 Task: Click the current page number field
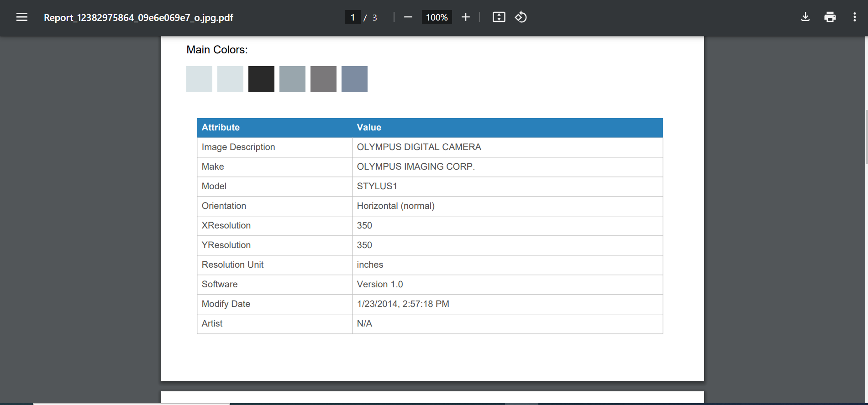[x=352, y=17]
